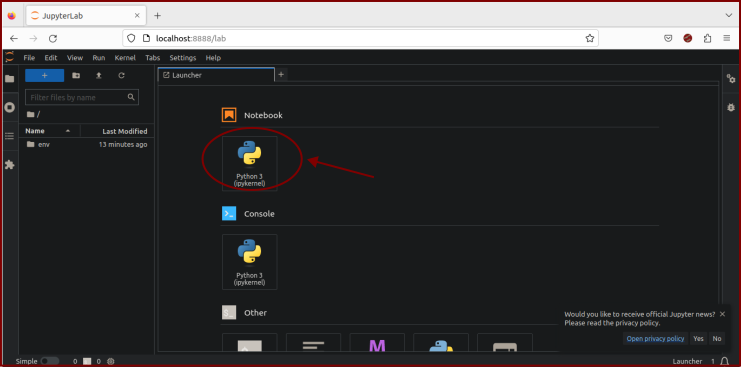Open the Edit menu

point(51,58)
